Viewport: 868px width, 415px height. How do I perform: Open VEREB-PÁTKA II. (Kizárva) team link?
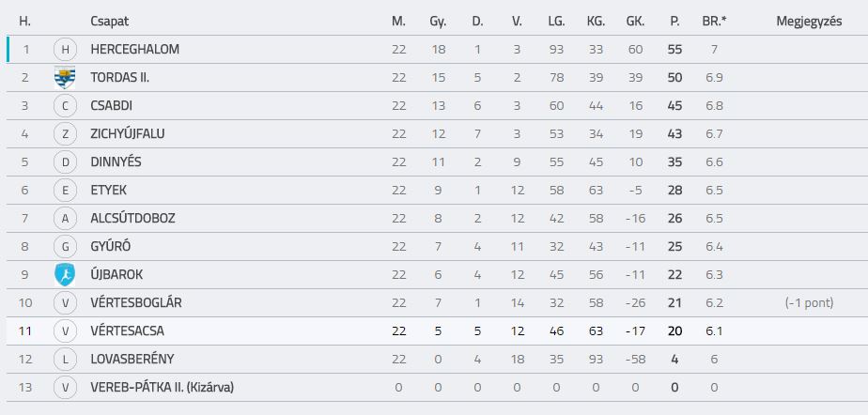tap(162, 388)
